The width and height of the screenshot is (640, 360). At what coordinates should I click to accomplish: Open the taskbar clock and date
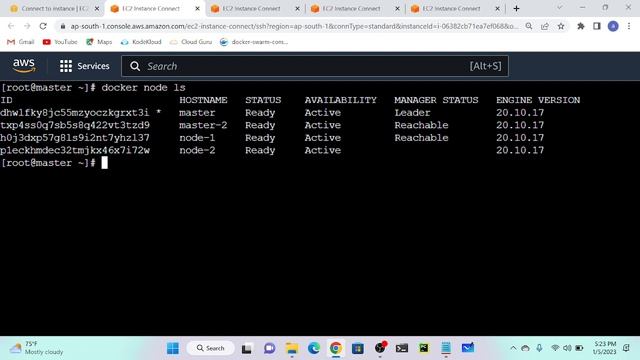click(604, 348)
